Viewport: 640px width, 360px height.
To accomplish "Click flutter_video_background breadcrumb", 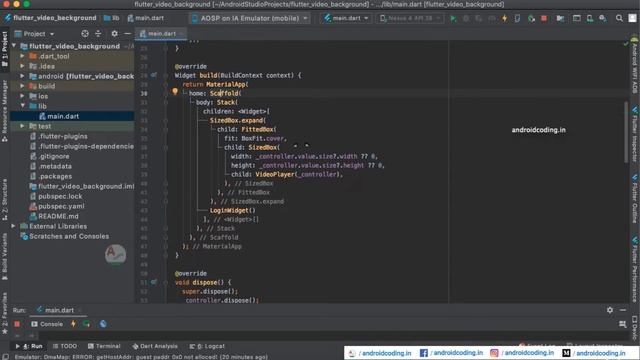I will 51,18.
